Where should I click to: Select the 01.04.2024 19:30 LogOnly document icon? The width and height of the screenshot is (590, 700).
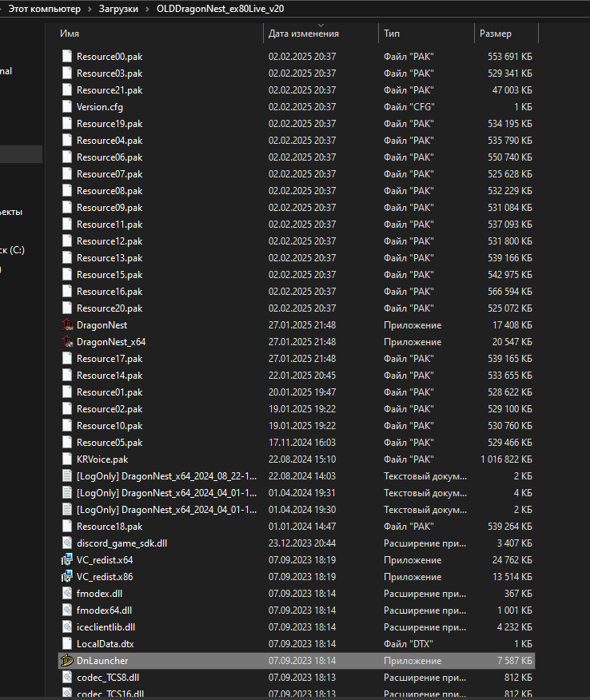[67, 510]
